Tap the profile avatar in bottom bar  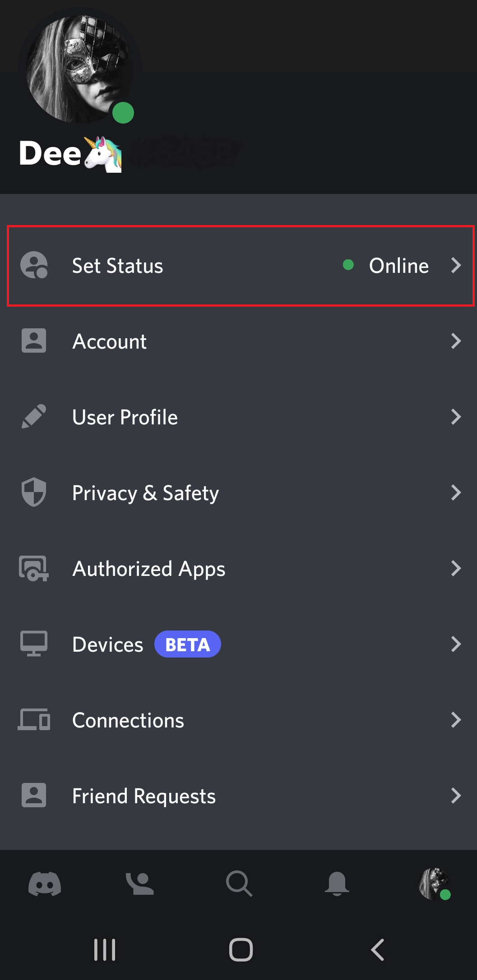(434, 883)
